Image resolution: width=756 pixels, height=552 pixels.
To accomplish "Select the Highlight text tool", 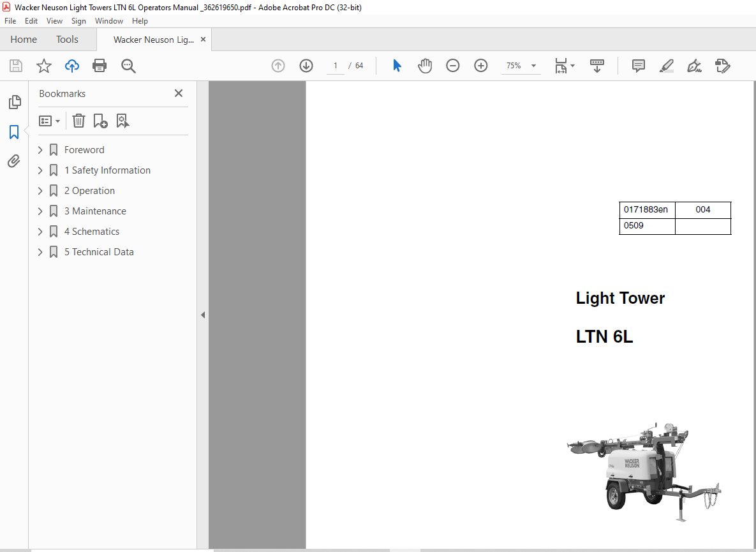I will point(666,66).
